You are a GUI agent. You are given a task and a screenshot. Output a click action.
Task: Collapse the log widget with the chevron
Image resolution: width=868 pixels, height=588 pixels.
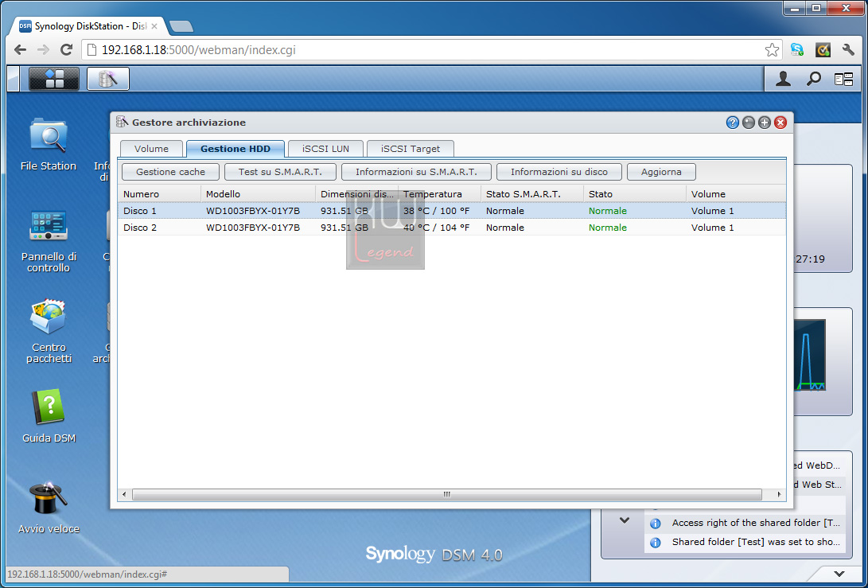coord(625,520)
